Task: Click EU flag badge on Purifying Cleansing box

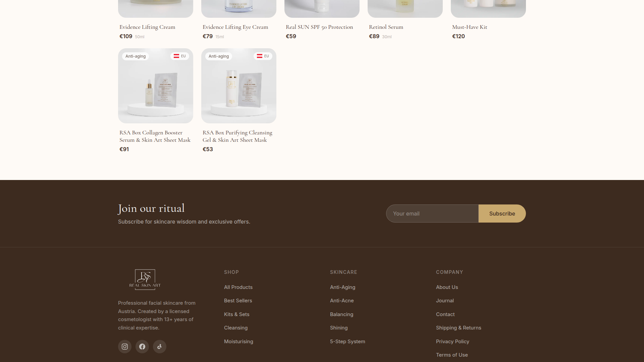Action: pos(263,56)
